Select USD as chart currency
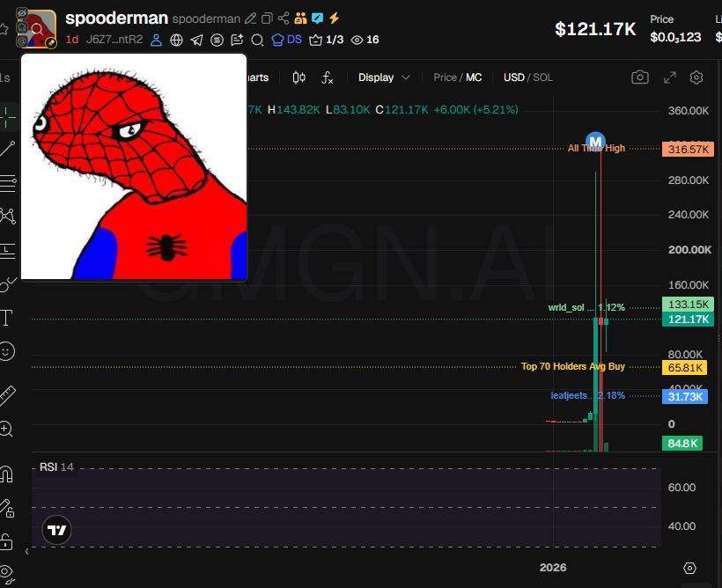Viewport: 722px width, 588px height. (514, 77)
